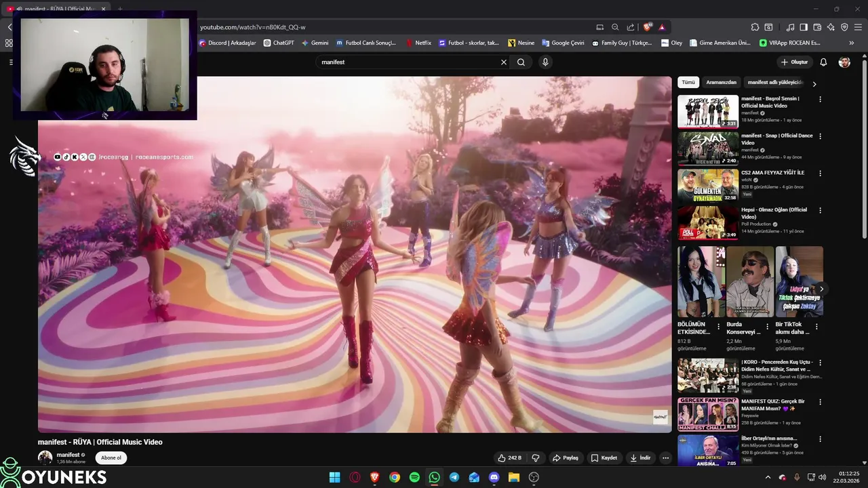Open the manifest channel avatar
The width and height of the screenshot is (868, 488).
point(45,457)
